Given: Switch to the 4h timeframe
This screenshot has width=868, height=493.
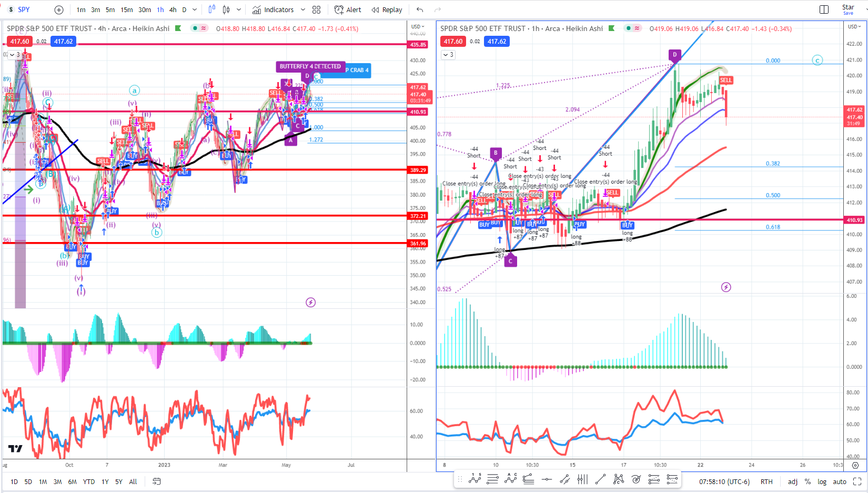Looking at the screenshot, I should (173, 9).
